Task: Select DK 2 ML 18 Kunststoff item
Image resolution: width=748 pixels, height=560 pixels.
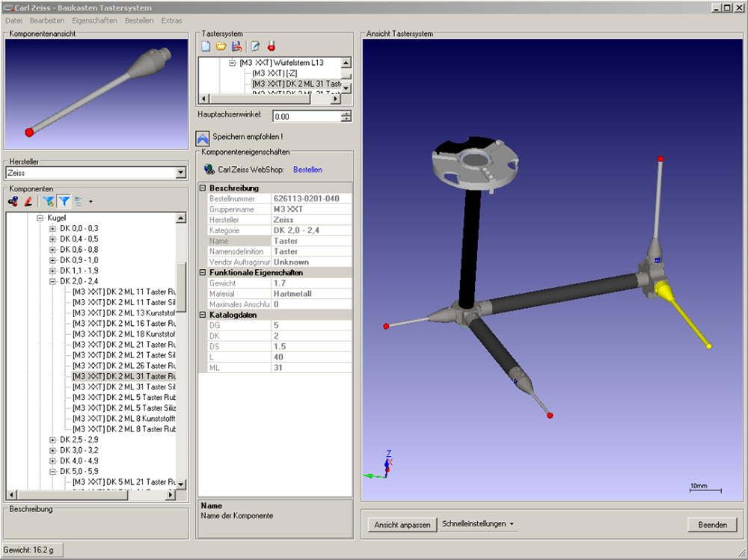Action: 124,334
